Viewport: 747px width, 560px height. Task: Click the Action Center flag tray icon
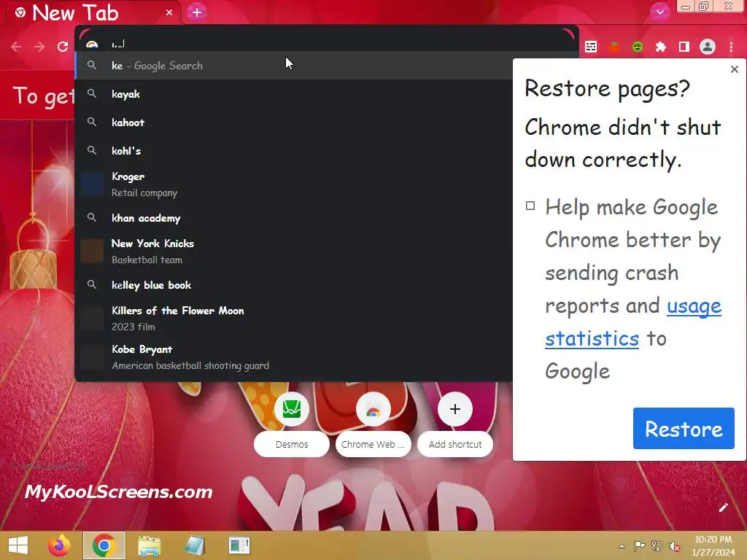[639, 546]
